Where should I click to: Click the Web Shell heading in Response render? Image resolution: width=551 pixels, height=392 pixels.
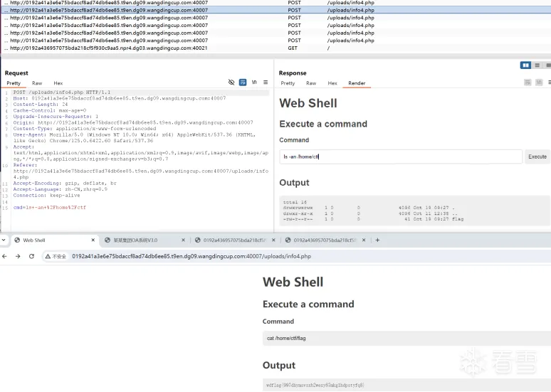point(308,103)
